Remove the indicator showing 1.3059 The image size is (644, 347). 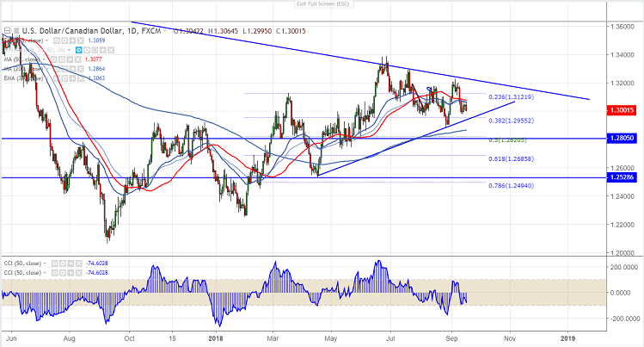coord(81,40)
